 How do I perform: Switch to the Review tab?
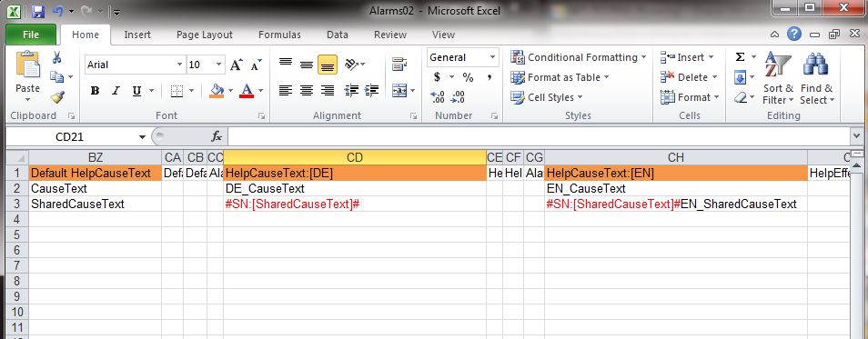point(390,35)
